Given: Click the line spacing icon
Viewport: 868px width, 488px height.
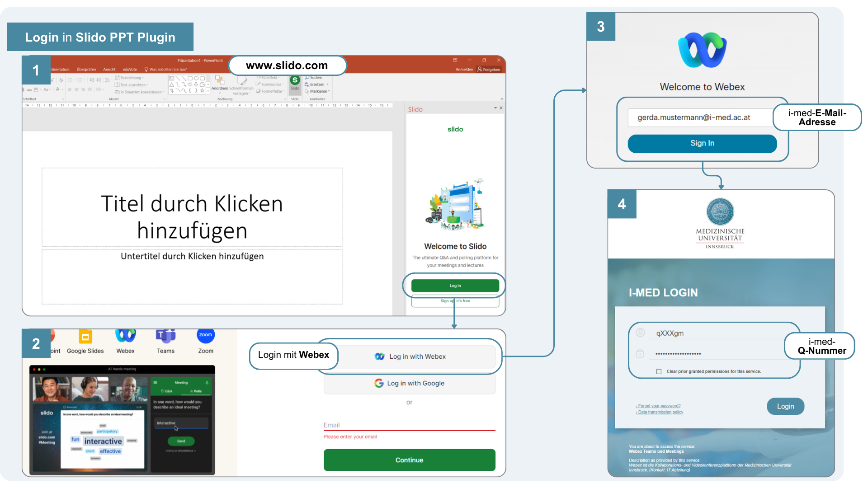Looking at the screenshot, I should pos(108,80).
